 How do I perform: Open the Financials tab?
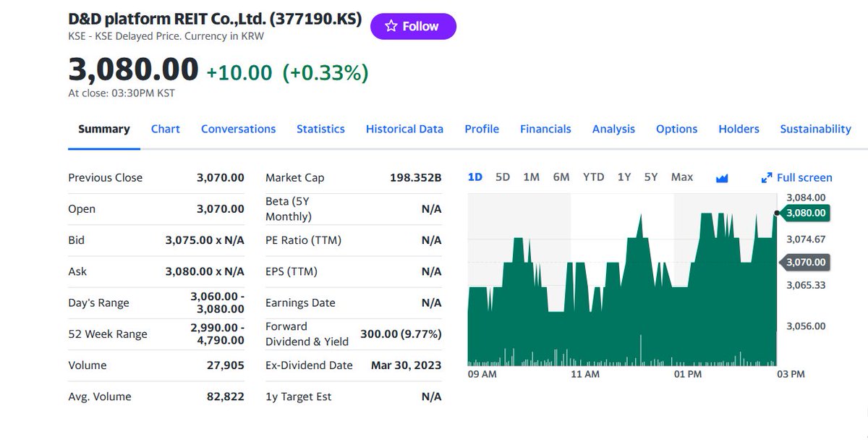pyautogui.click(x=545, y=129)
